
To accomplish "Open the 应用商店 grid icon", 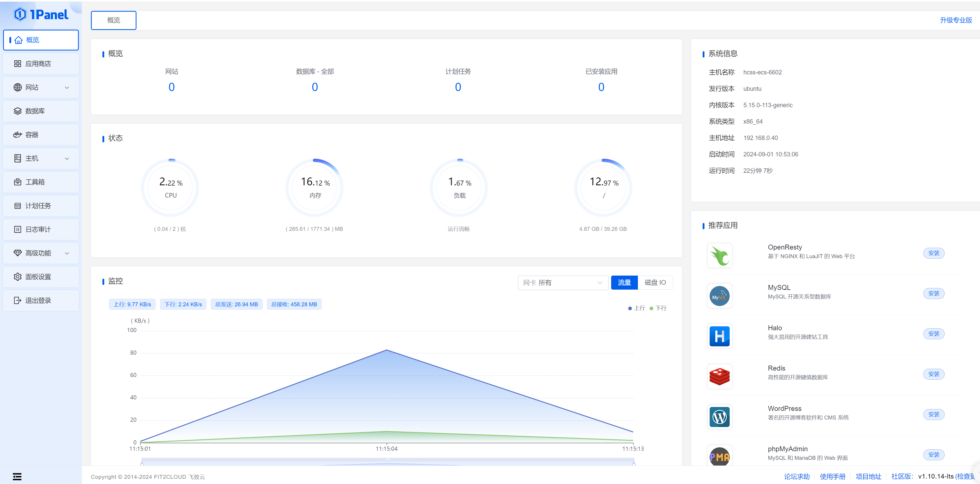I will point(17,63).
